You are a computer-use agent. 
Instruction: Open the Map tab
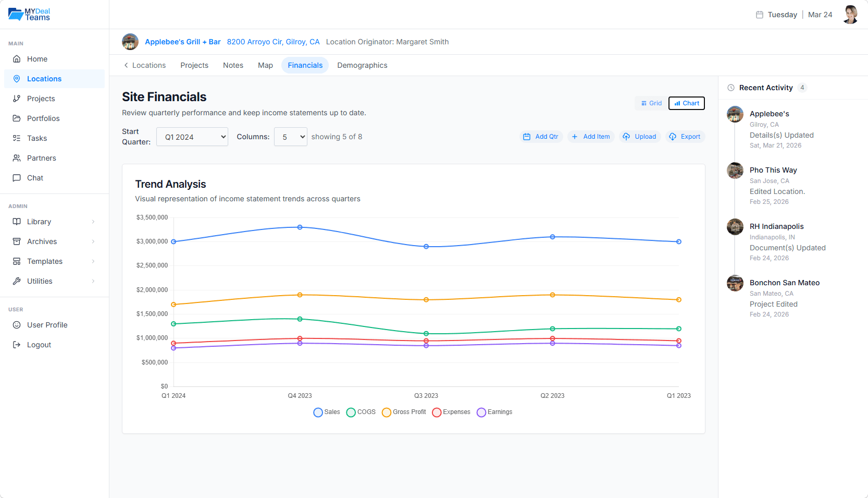pyautogui.click(x=265, y=65)
